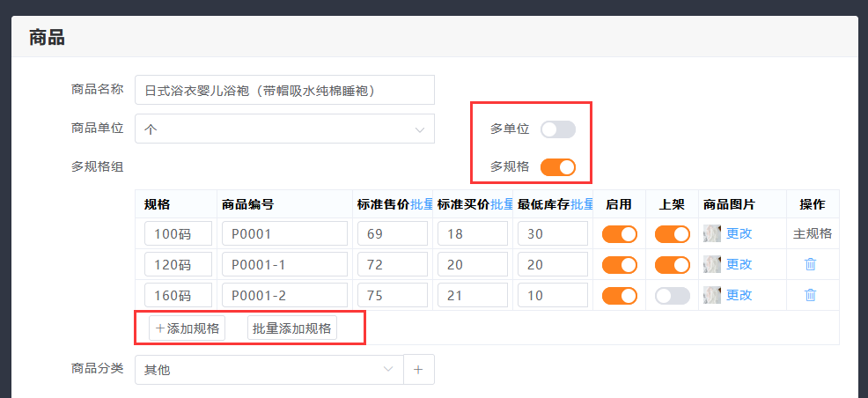Click 批量添加规格 button
Image resolution: width=868 pixels, height=398 pixels.
pos(291,328)
